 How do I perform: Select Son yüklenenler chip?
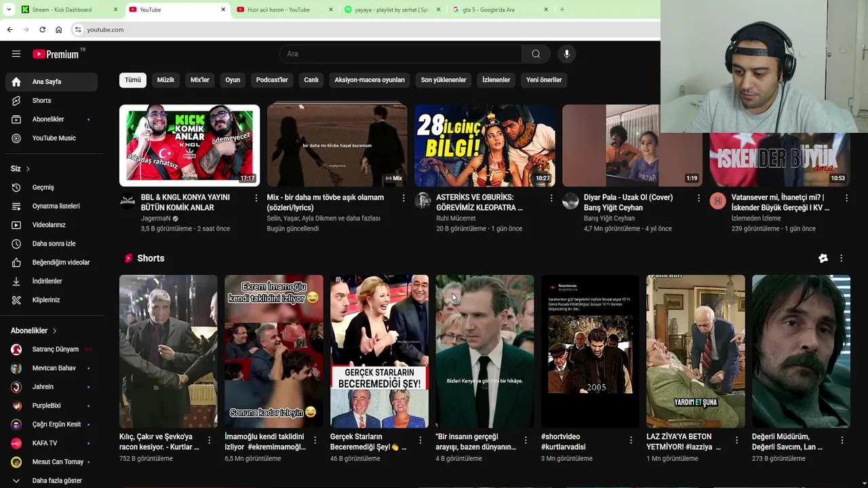[443, 80]
